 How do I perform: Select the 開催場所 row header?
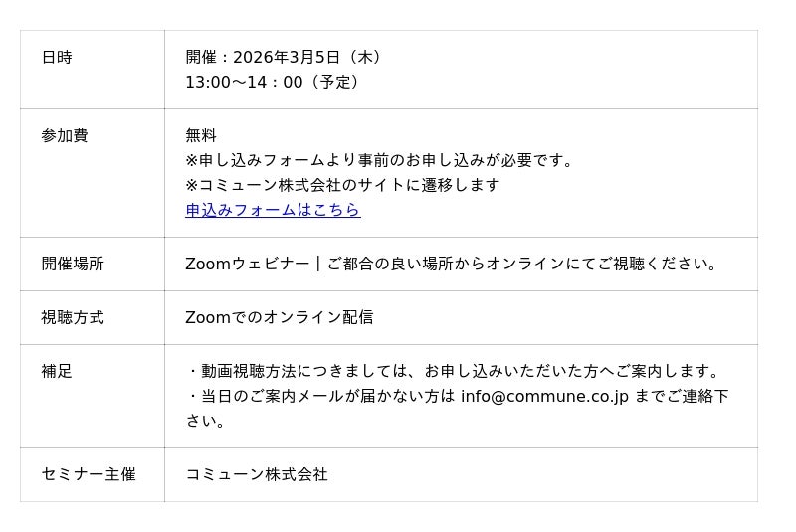click(73, 265)
